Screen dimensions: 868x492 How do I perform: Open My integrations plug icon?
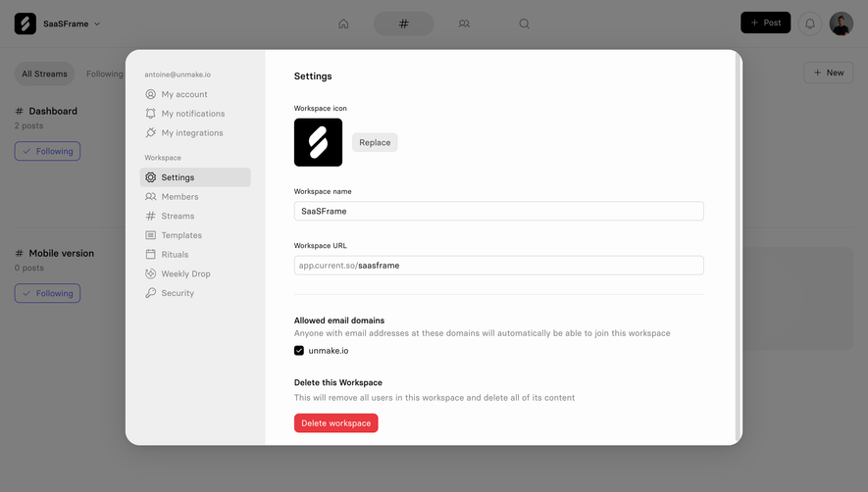click(x=151, y=133)
